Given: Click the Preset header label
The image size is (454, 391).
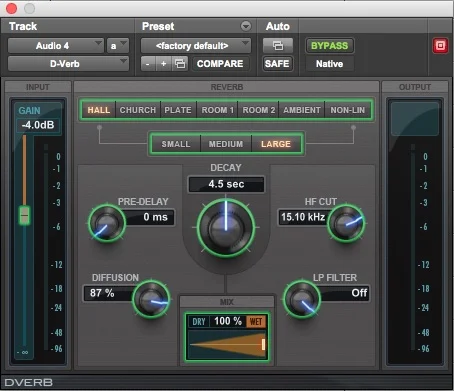Looking at the screenshot, I should tap(158, 26).
